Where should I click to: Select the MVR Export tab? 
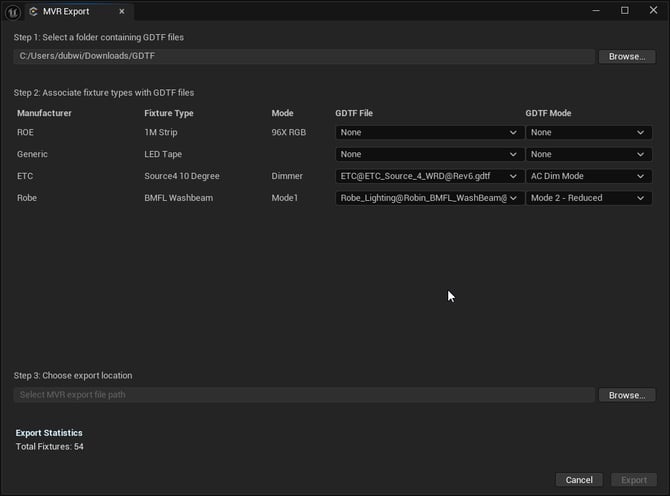[79, 12]
